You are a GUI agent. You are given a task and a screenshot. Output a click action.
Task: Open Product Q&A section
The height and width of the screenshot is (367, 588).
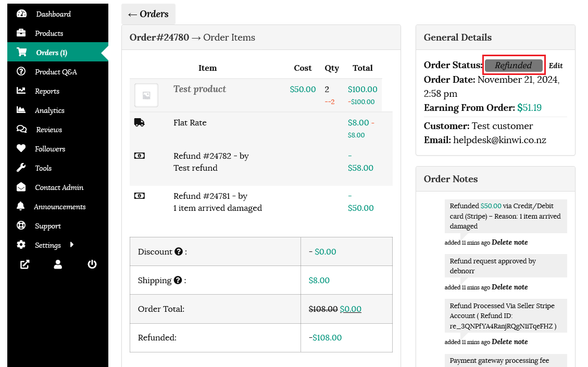point(56,72)
